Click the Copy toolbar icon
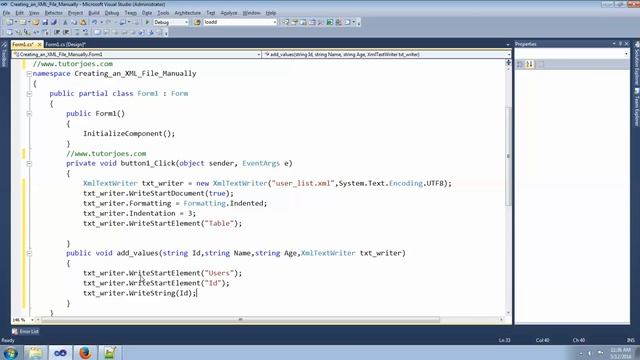Viewport: 640px width, 360px height. click(x=74, y=22)
